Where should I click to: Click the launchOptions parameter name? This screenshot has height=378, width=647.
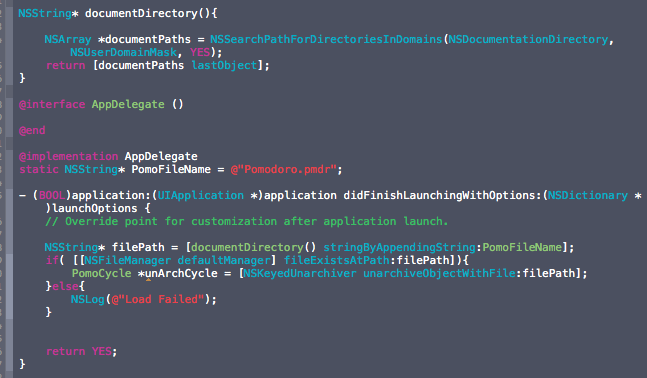tap(95, 208)
